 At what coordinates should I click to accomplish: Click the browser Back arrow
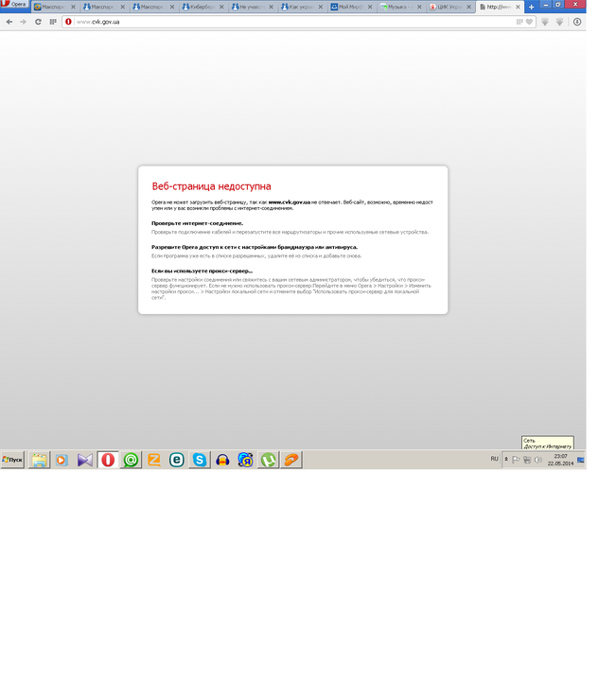(9, 21)
